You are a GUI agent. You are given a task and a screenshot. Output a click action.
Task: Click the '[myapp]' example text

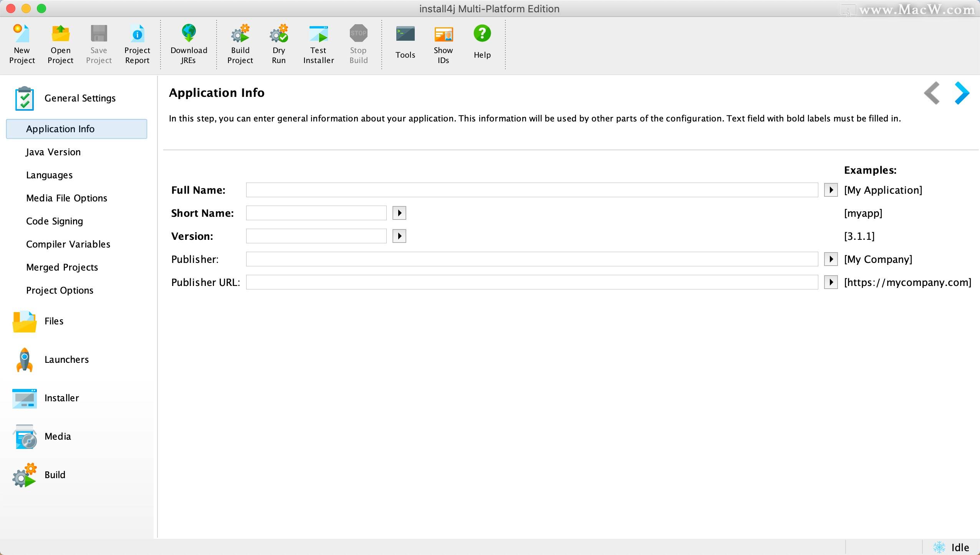863,213
